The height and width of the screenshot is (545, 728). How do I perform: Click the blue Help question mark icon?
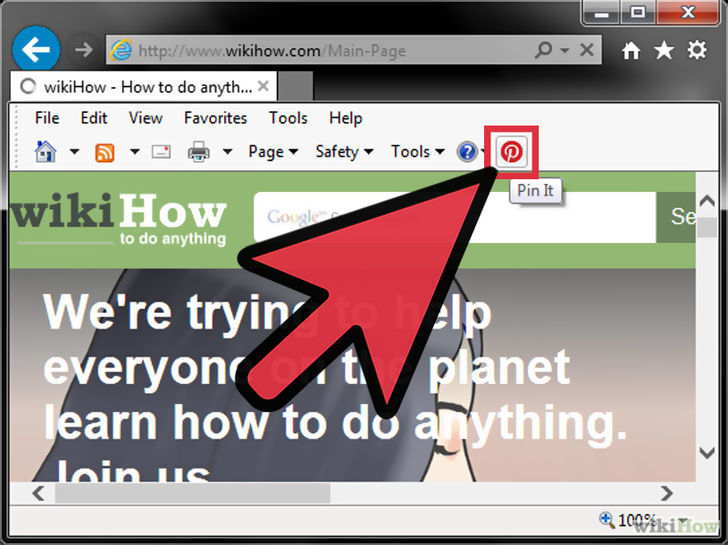(467, 152)
